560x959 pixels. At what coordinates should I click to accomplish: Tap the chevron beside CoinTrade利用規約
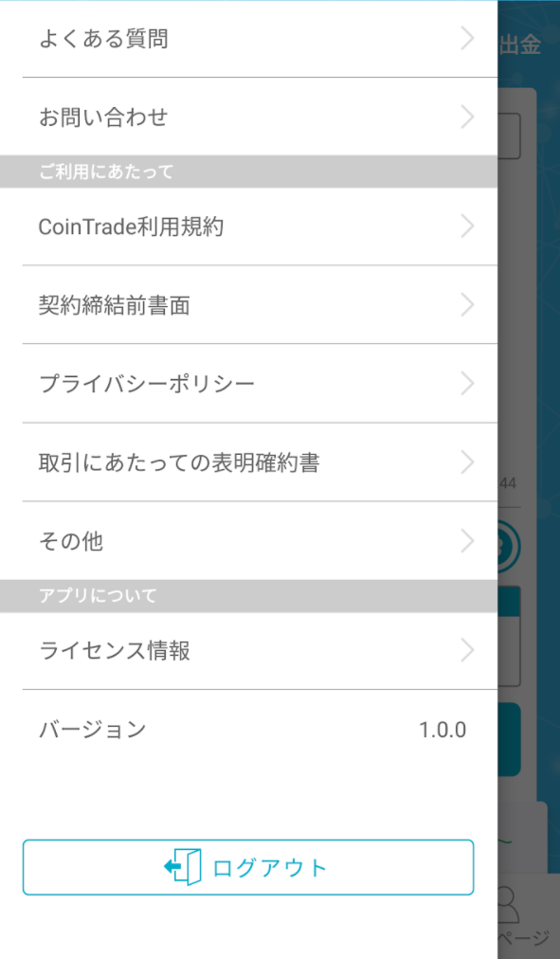pos(467,226)
